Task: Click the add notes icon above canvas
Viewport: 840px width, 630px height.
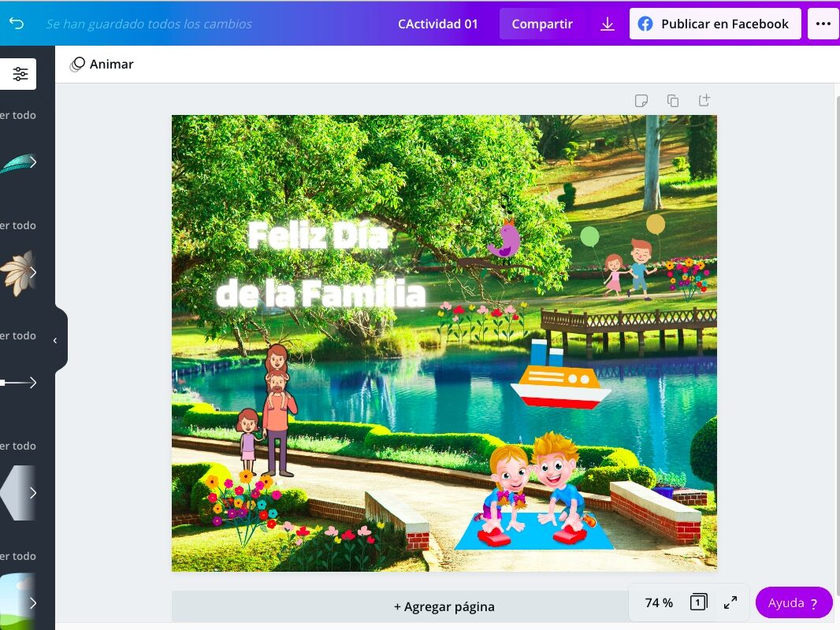Action: [641, 101]
